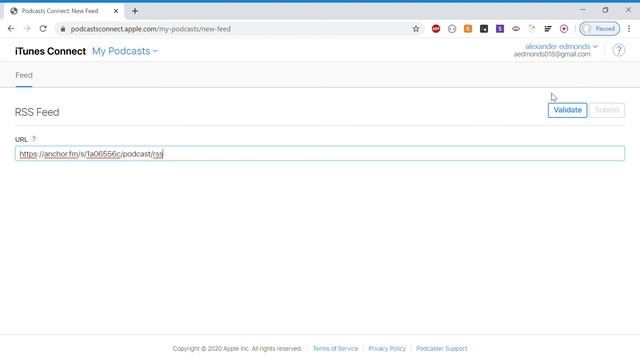Click the faint bird-like extension icon

(532, 29)
